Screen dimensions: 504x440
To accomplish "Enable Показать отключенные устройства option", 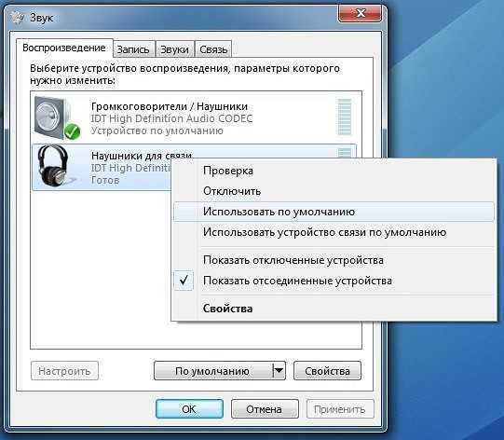I will (x=293, y=260).
